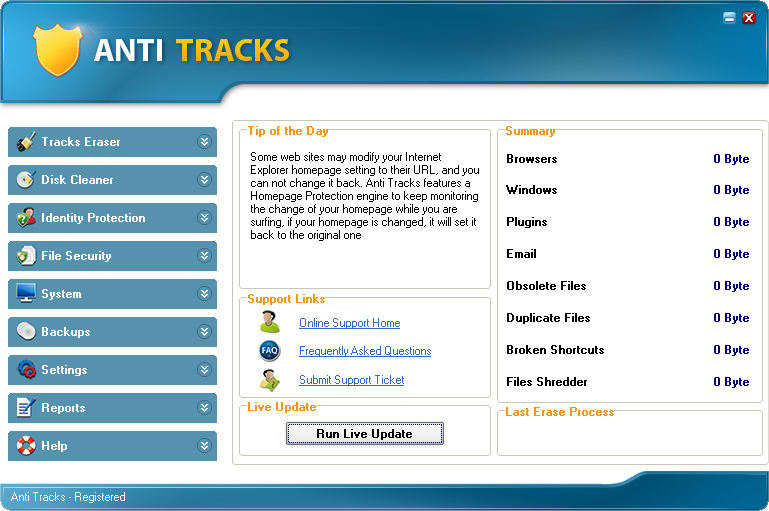Click the Backups disc icon

click(x=26, y=332)
